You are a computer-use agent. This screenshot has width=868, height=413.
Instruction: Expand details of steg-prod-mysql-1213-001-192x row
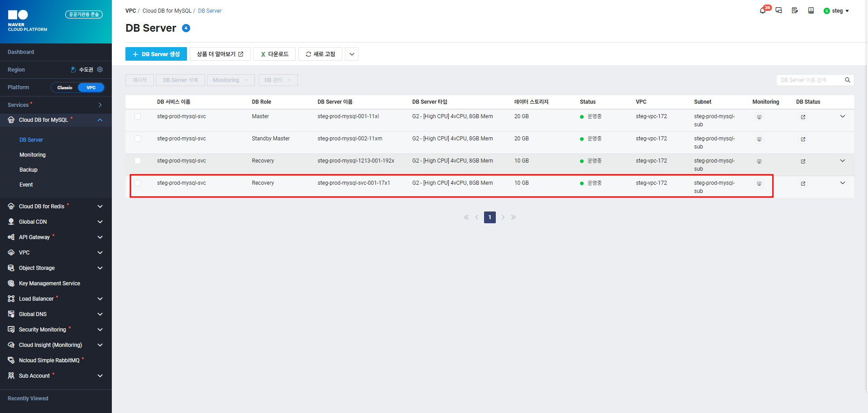click(842, 161)
